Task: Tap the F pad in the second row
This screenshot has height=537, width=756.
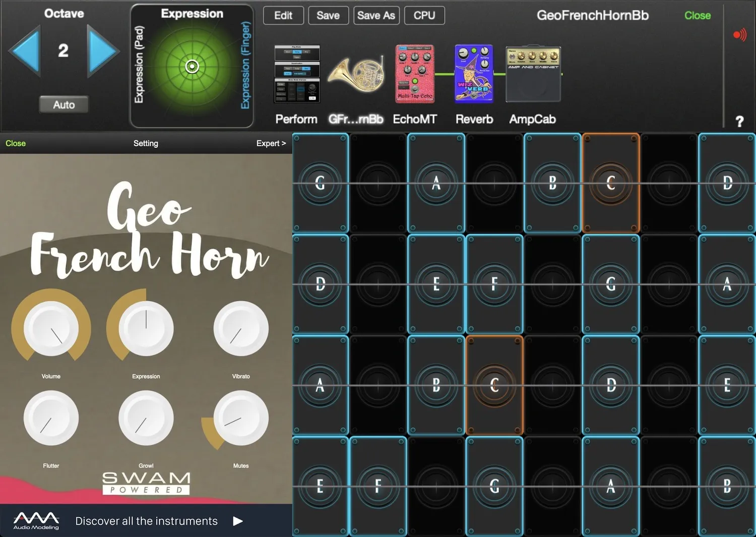Action: tap(494, 284)
